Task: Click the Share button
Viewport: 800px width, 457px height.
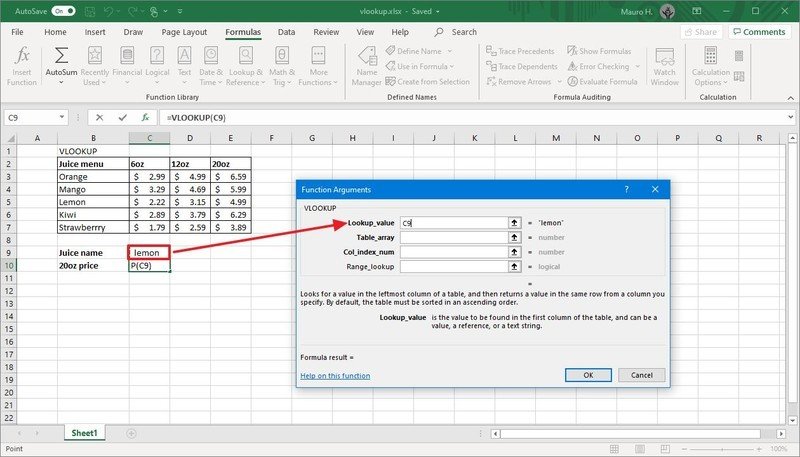Action: (x=701, y=32)
